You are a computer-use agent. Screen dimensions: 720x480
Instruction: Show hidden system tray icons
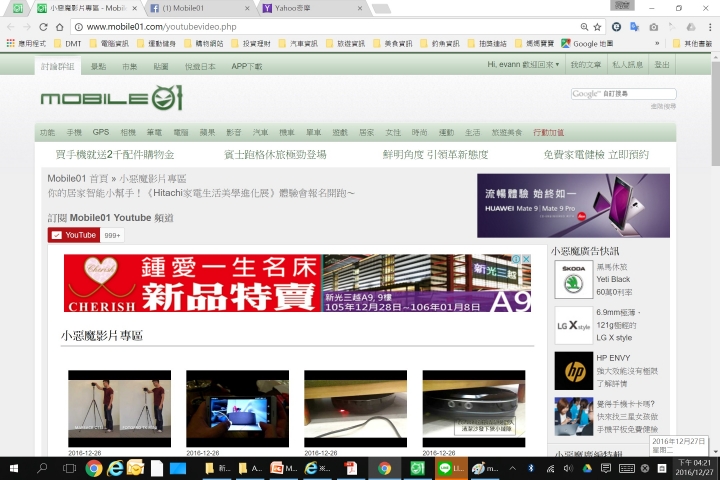512,469
